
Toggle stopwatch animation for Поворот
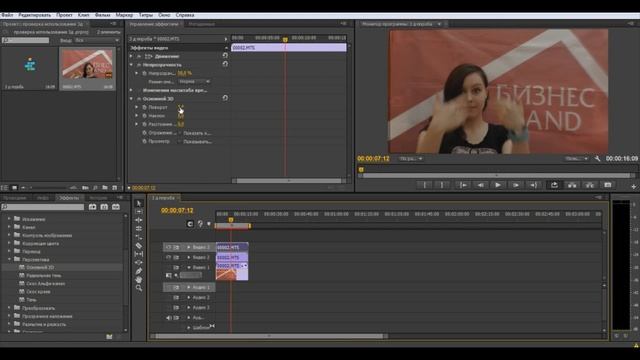pos(144,107)
